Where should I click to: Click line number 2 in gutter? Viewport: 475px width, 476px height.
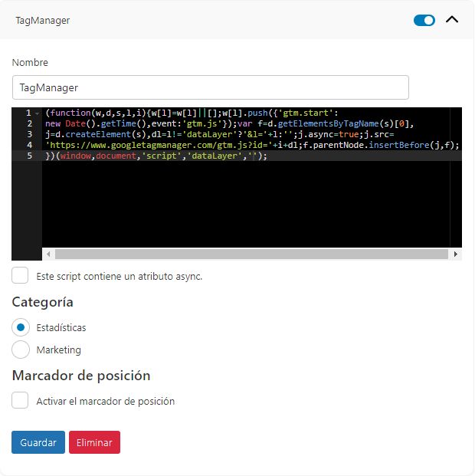click(x=29, y=123)
